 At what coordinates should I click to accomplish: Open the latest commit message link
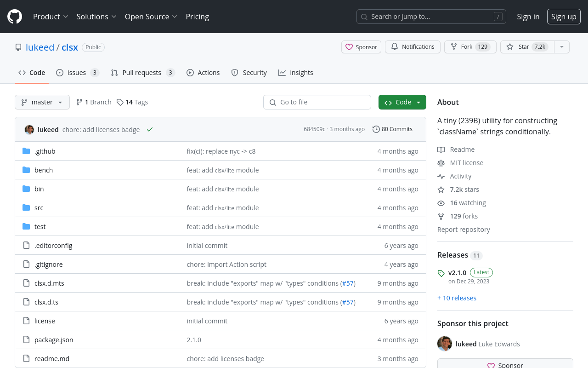click(x=101, y=130)
